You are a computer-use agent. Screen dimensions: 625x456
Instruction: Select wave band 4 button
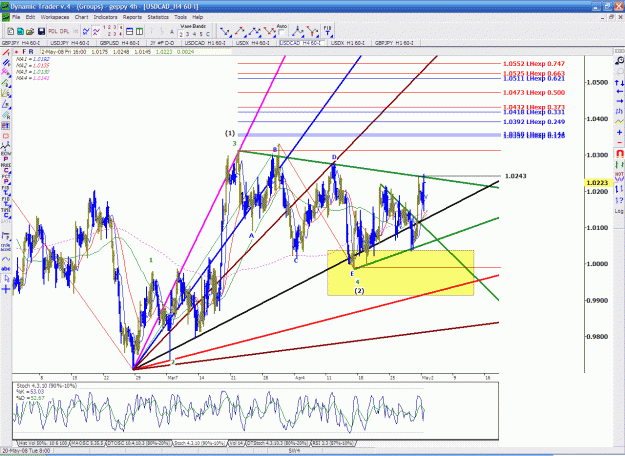click(x=194, y=34)
